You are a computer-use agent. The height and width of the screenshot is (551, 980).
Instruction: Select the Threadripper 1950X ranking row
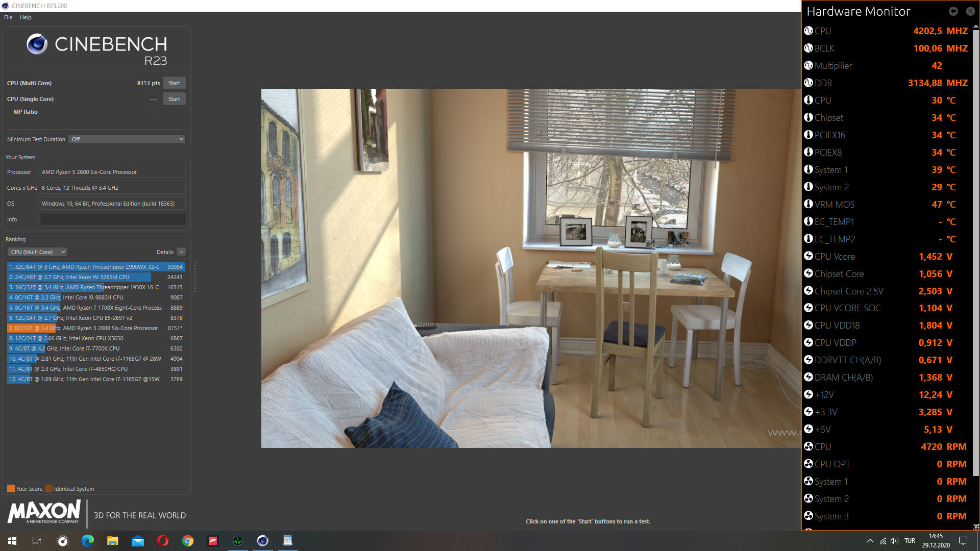(x=96, y=287)
